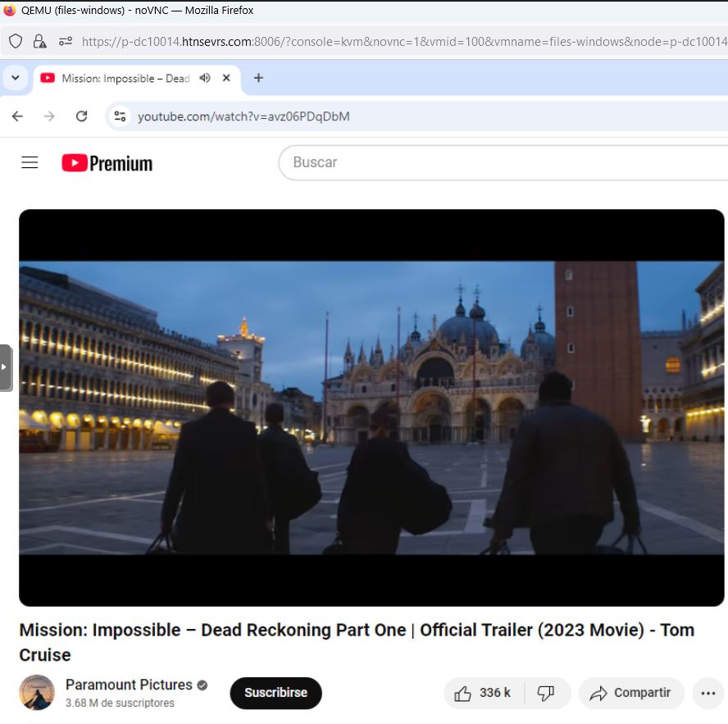The width and height of the screenshot is (728, 724).
Task: Click the Compartir share button
Action: pos(630,693)
